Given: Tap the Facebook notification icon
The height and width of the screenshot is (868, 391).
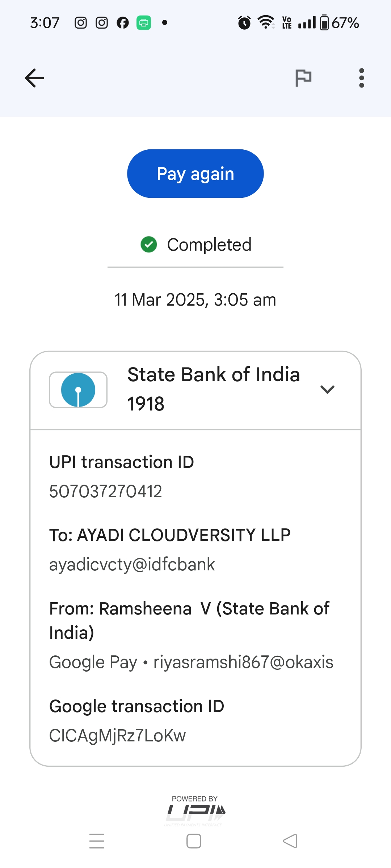Looking at the screenshot, I should [x=123, y=23].
